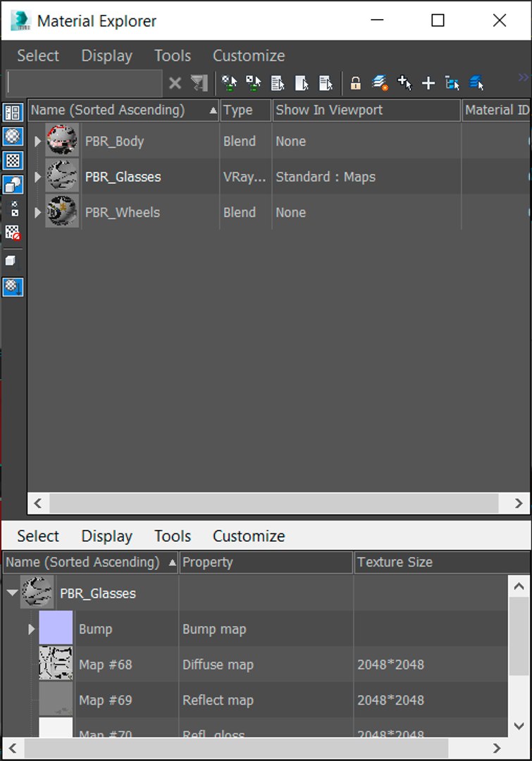Toggle Sort by Material sphere-arrow button
Image resolution: width=532 pixels, height=761 pixels.
click(13, 286)
